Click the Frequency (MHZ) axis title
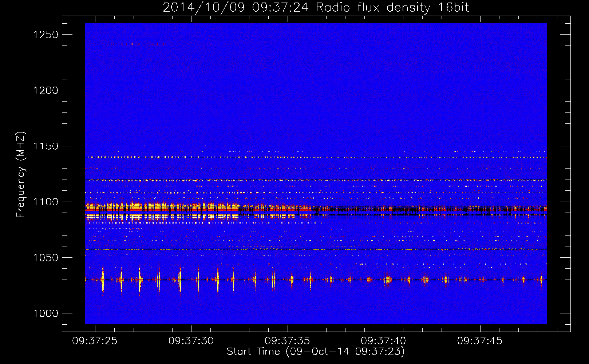This screenshot has height=364, width=589. 21,175
